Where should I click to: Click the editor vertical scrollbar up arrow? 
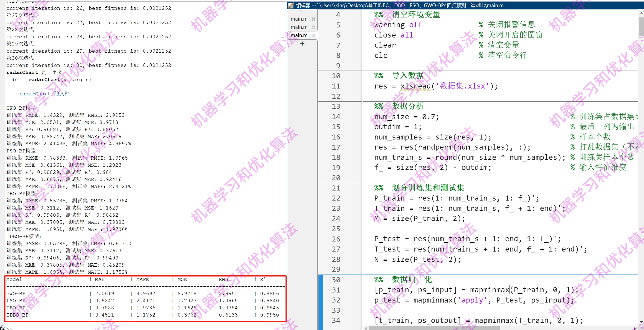(x=641, y=13)
